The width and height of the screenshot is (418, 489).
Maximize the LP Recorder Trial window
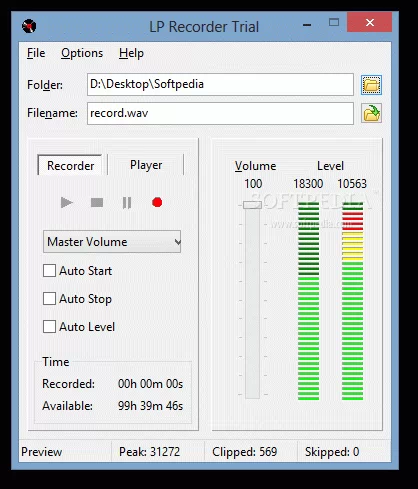[x=334, y=23]
